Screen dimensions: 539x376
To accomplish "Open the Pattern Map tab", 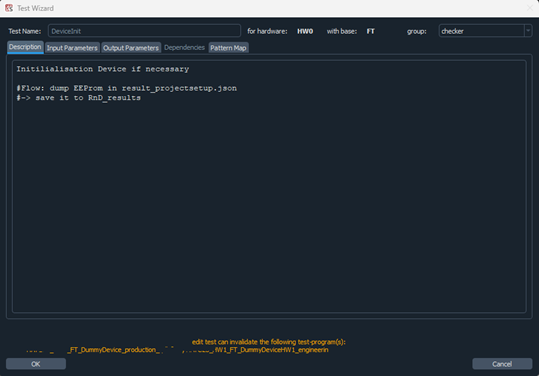I will point(228,48).
